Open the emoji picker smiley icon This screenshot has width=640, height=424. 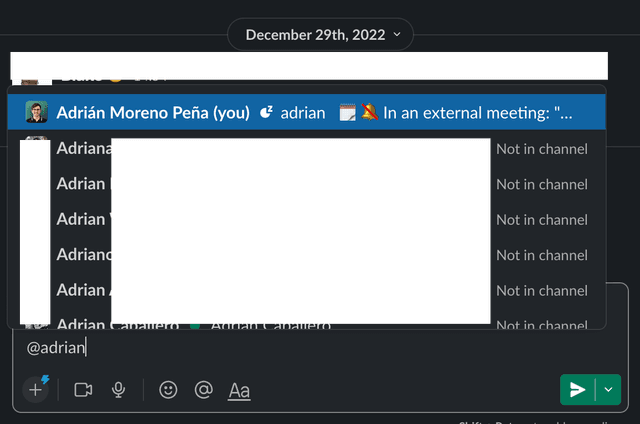pyautogui.click(x=168, y=390)
